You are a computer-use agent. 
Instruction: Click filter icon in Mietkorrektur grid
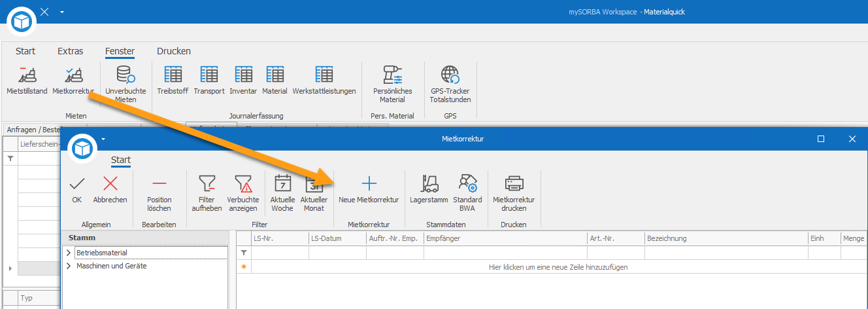244,253
